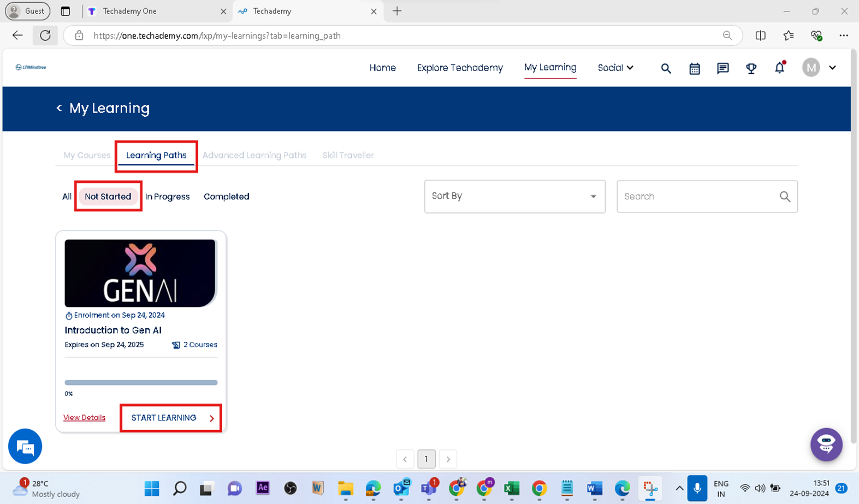Screen dimensions: 859x504
Task: Switch to the Skill Traveller tab
Action: [x=348, y=155]
